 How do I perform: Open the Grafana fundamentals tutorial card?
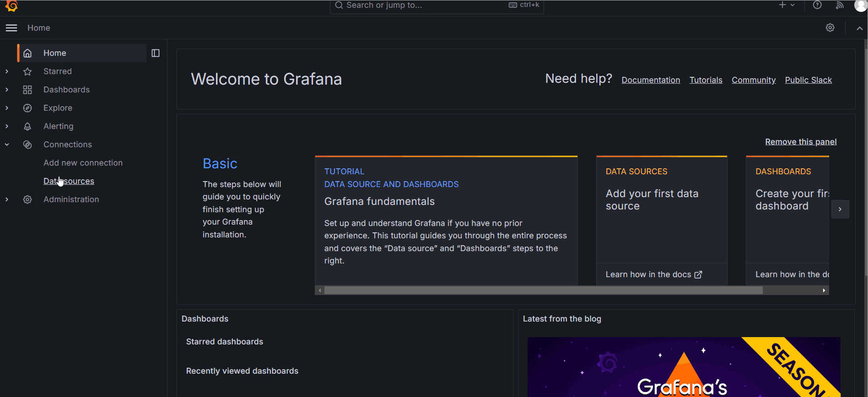446,220
